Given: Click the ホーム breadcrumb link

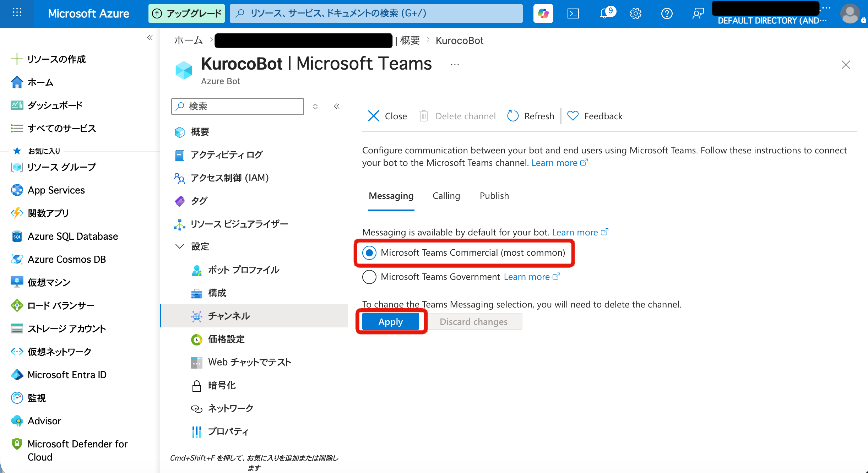Looking at the screenshot, I should point(188,40).
